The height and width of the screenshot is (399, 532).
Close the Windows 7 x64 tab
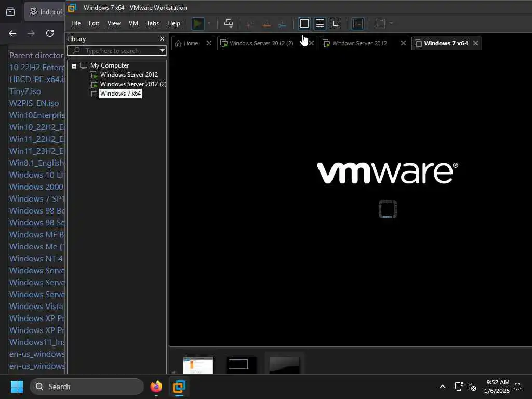click(475, 43)
